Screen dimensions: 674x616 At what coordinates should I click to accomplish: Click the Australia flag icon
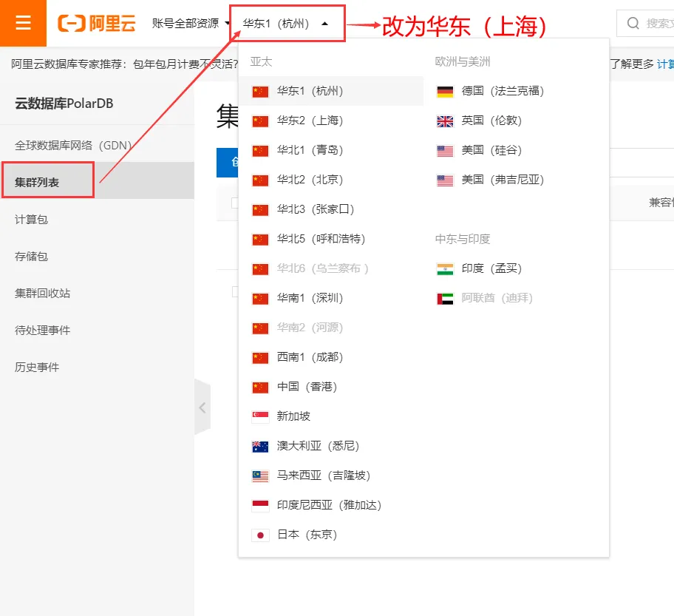[260, 447]
